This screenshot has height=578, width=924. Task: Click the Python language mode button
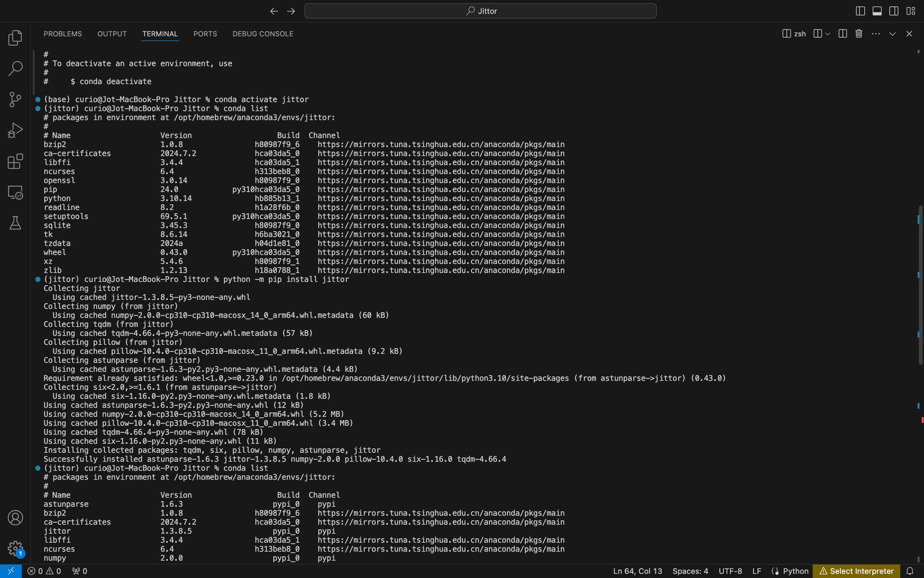790,571
